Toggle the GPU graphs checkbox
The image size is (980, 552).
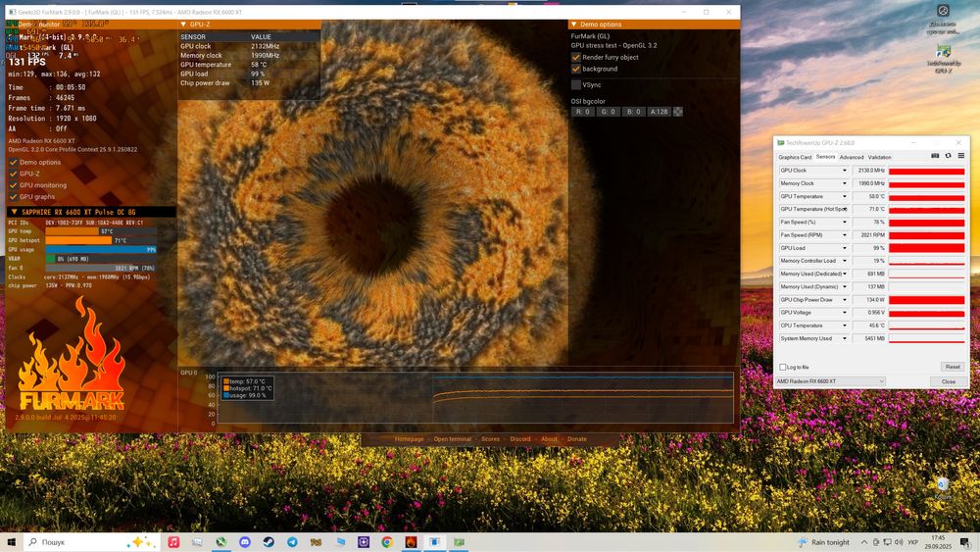[13, 196]
